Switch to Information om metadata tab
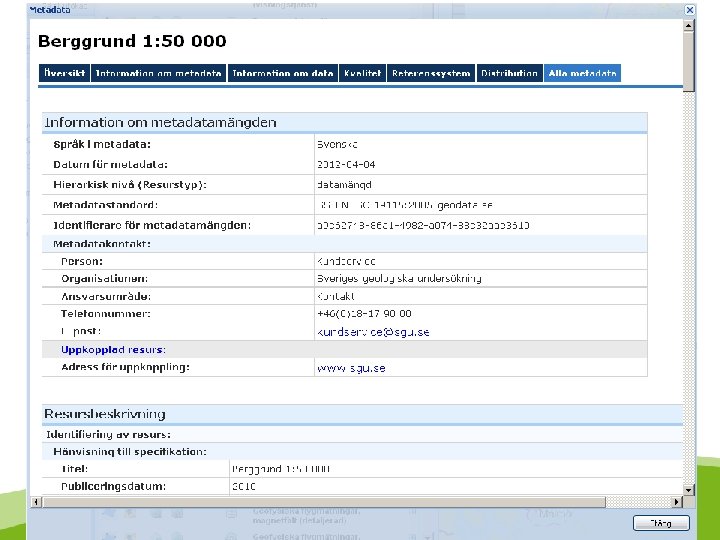The image size is (720, 540). [x=158, y=73]
